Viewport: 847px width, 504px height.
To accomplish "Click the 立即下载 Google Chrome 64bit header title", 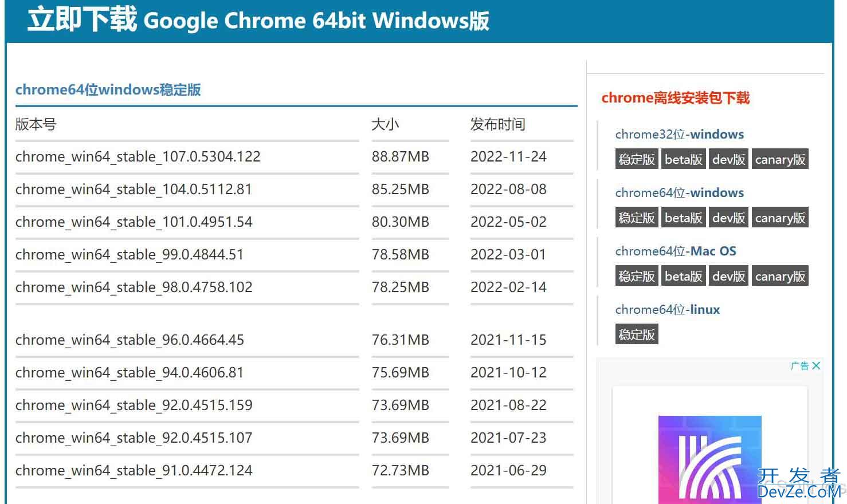I will (x=258, y=19).
